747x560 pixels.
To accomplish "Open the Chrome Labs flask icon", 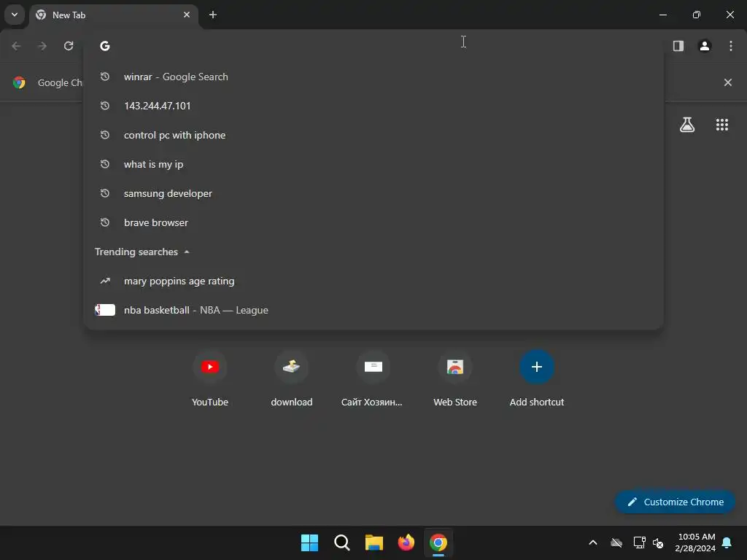I will (687, 125).
